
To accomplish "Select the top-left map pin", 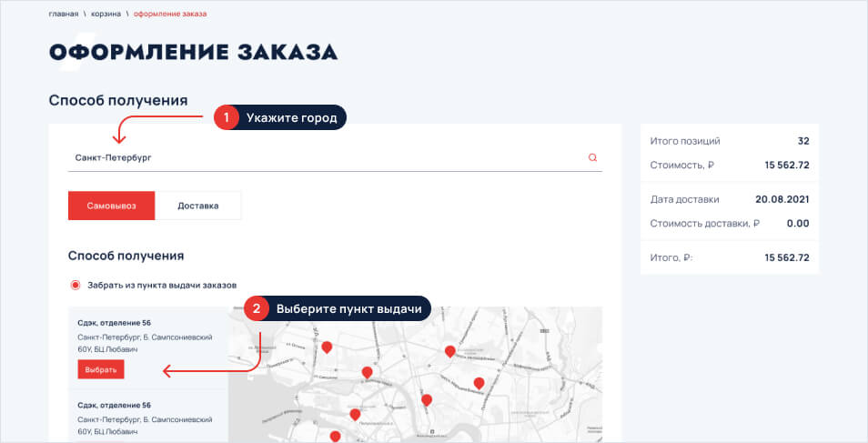I will coord(327,347).
